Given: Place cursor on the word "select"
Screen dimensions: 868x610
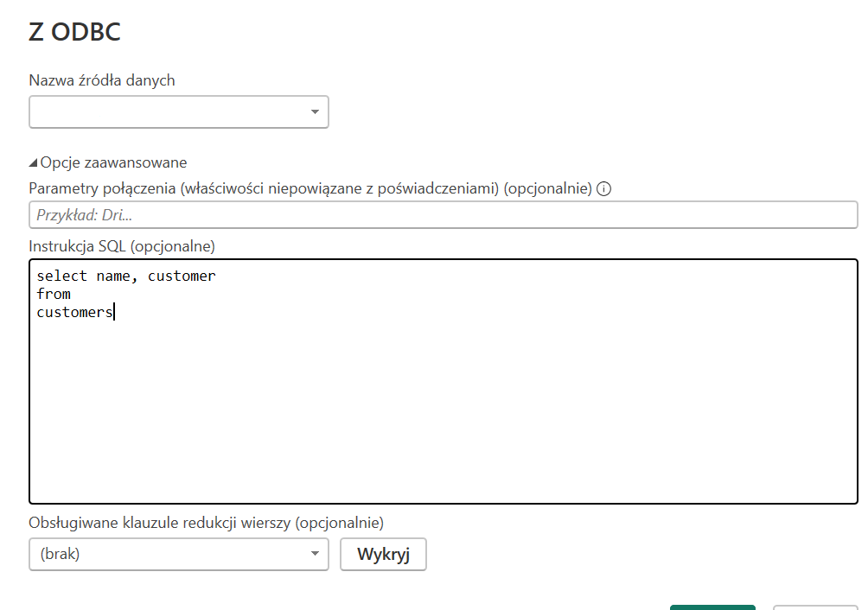Looking at the screenshot, I should tap(61, 276).
